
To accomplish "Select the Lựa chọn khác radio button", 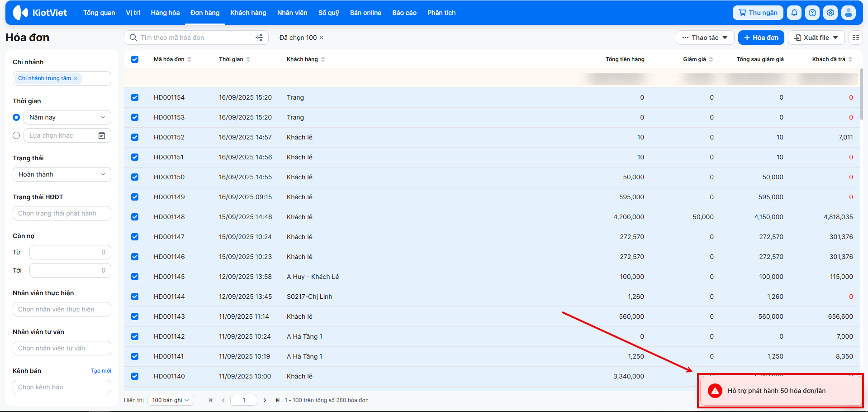I will point(16,135).
